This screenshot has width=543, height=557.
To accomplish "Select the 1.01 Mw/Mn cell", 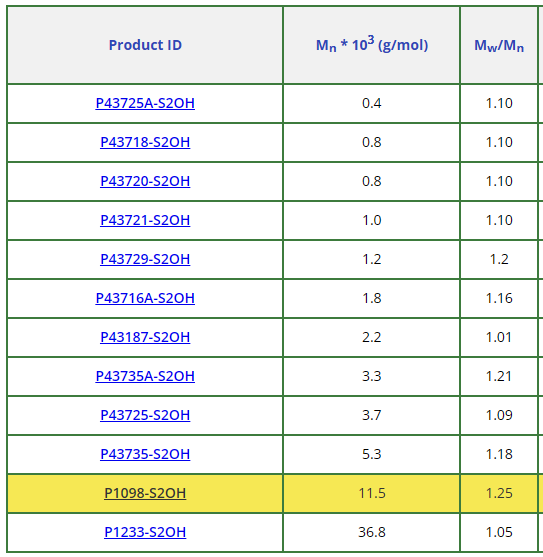I will pyautogui.click(x=499, y=337).
